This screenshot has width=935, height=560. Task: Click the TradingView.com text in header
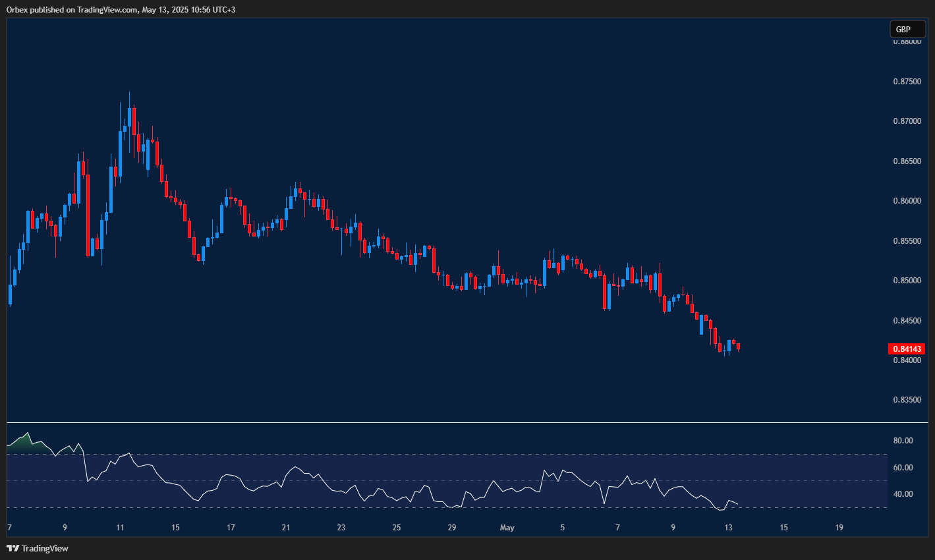click(x=107, y=9)
